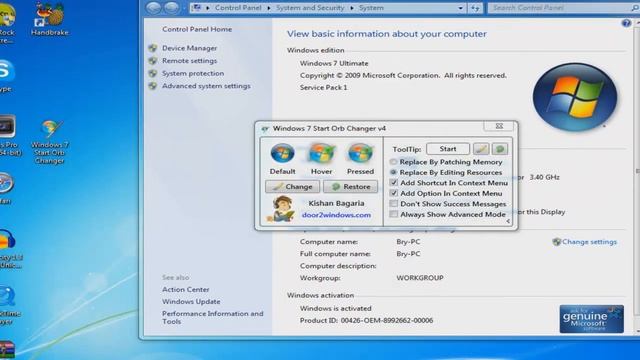Viewport: 640px width, 360px height.
Task: Click the Control Panel help question mark icon
Action: click(x=626, y=23)
